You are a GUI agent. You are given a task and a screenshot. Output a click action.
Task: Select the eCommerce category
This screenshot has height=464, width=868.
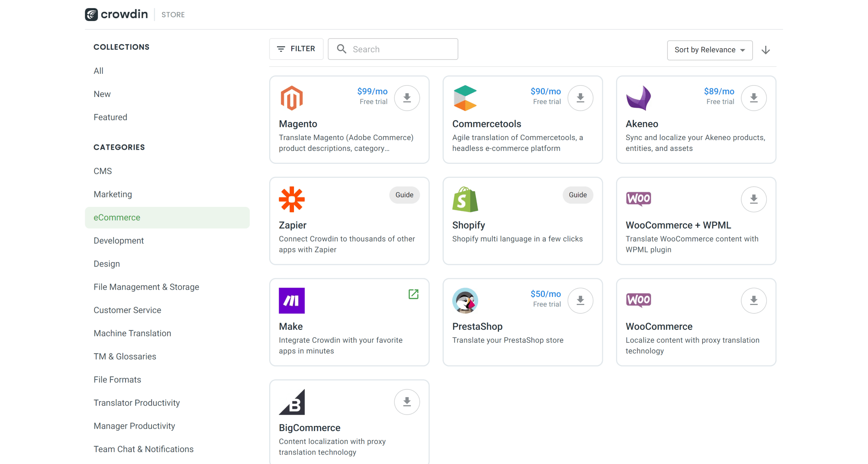[x=117, y=217]
